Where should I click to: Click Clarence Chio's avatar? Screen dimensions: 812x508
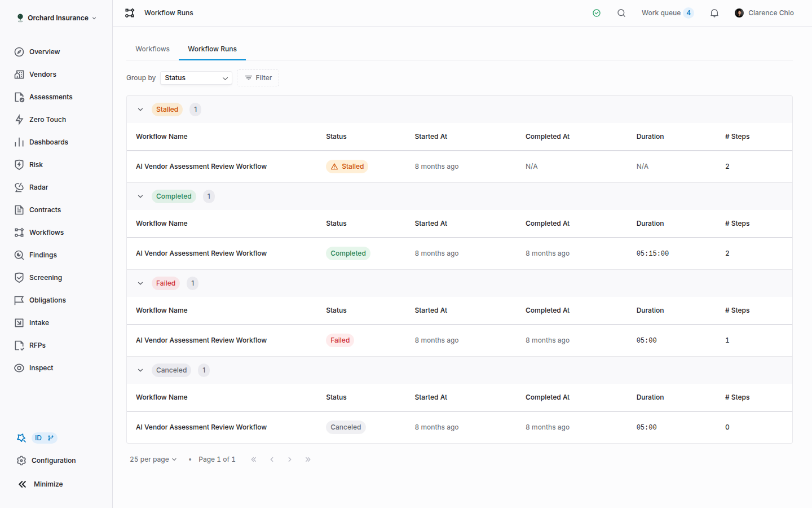pyautogui.click(x=739, y=13)
